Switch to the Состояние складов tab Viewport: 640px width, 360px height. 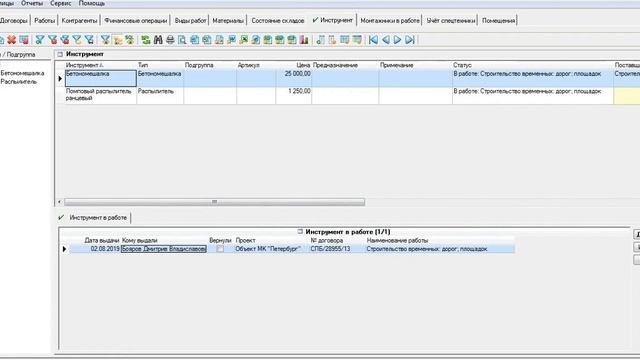click(x=278, y=20)
